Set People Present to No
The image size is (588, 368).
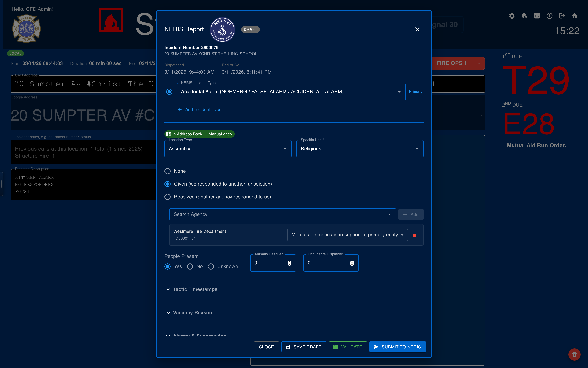[190, 266]
